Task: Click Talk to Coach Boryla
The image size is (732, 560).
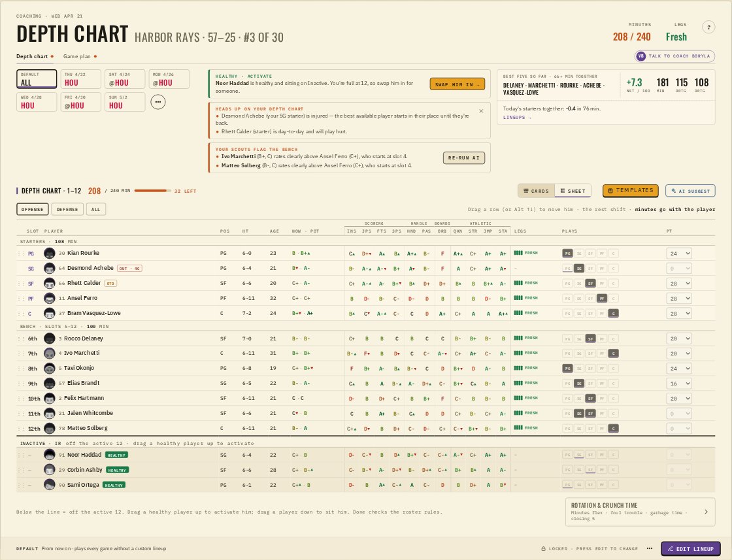Action: 674,56
